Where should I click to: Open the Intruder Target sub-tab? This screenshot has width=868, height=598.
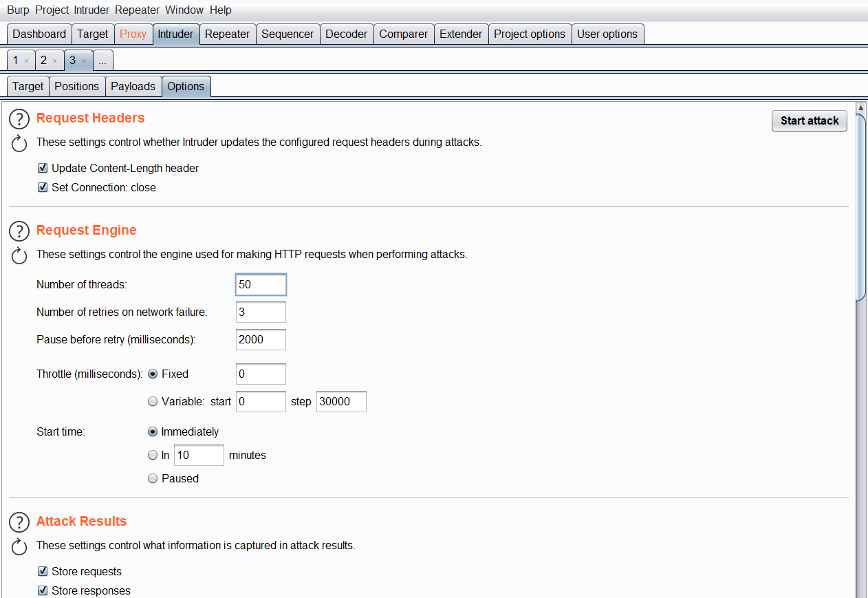[28, 86]
